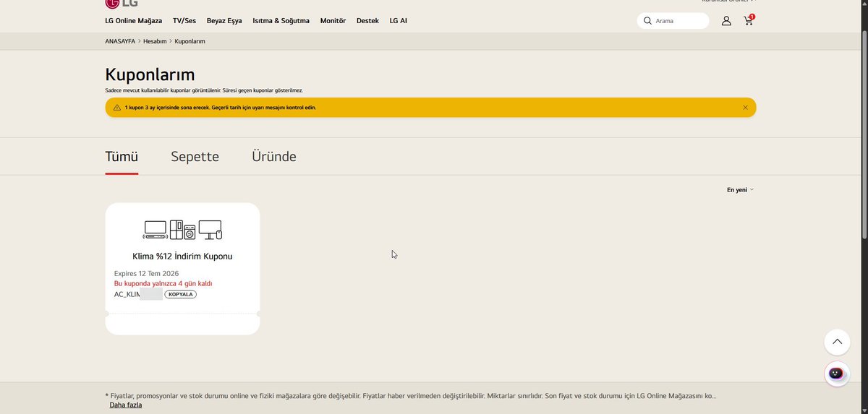Copy coupon code with KOPYALA button
This screenshot has height=414, width=868.
pos(181,294)
